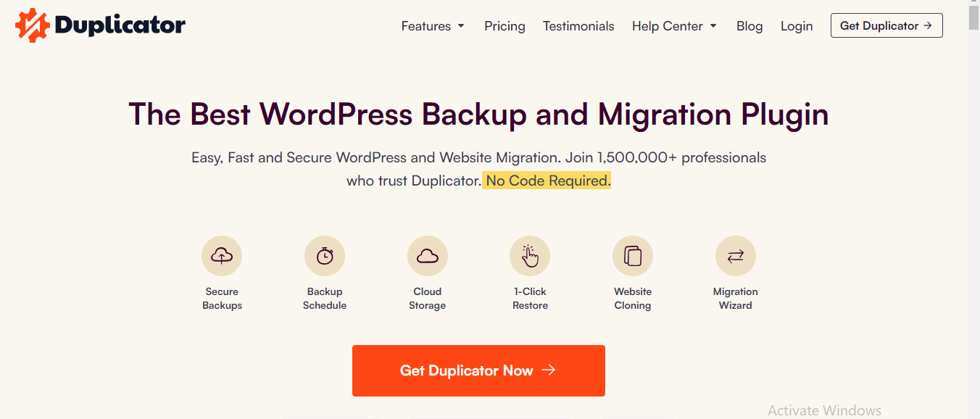Go to the Testimonials section
The height and width of the screenshot is (419, 980).
578,26
